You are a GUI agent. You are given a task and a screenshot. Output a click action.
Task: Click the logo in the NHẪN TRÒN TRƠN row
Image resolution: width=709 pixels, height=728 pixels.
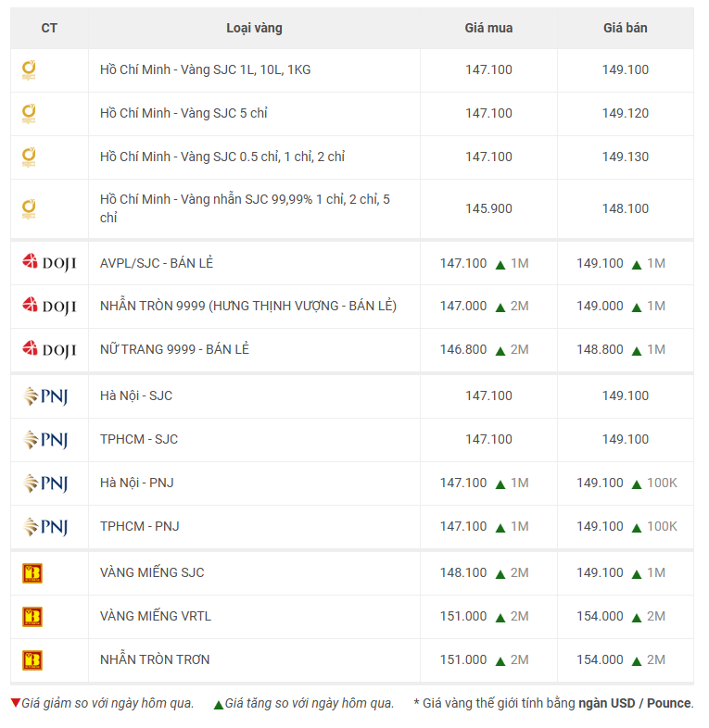point(32,660)
